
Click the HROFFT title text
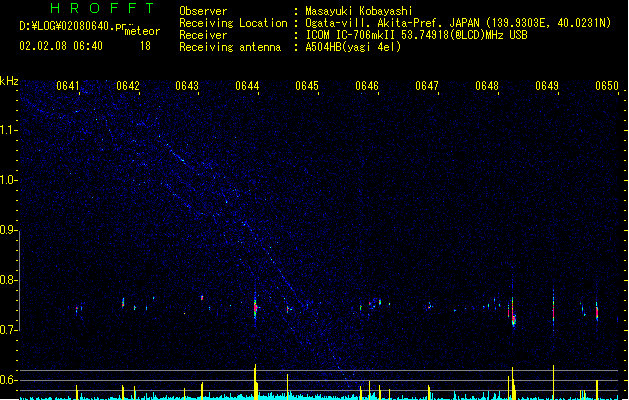102,8
